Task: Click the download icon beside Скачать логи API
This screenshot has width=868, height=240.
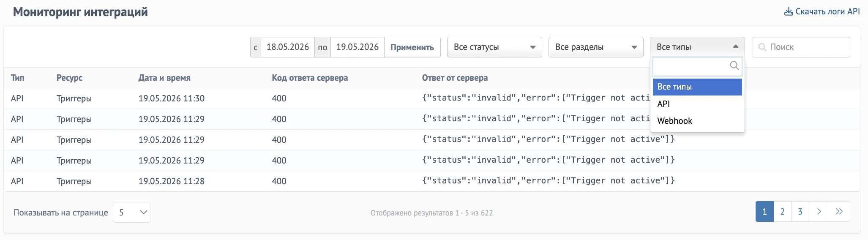Action: click(x=789, y=11)
